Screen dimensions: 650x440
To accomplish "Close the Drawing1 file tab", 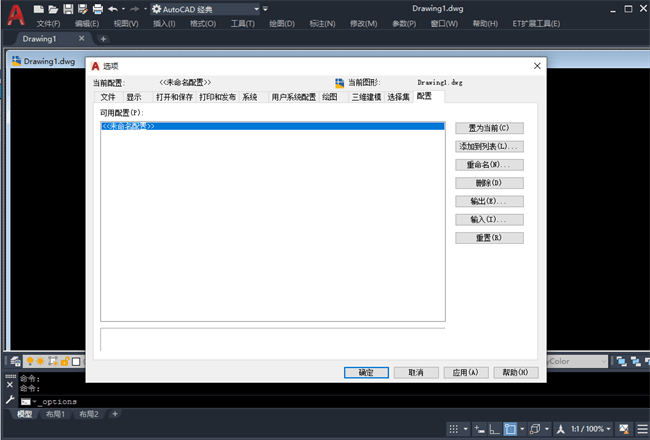I will tap(82, 38).
